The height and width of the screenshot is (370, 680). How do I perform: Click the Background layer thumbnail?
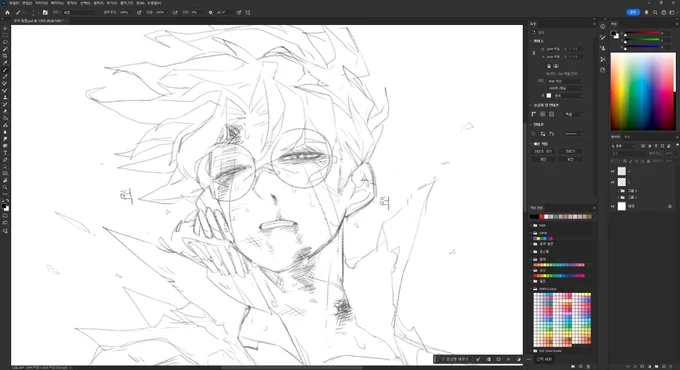[x=622, y=206]
